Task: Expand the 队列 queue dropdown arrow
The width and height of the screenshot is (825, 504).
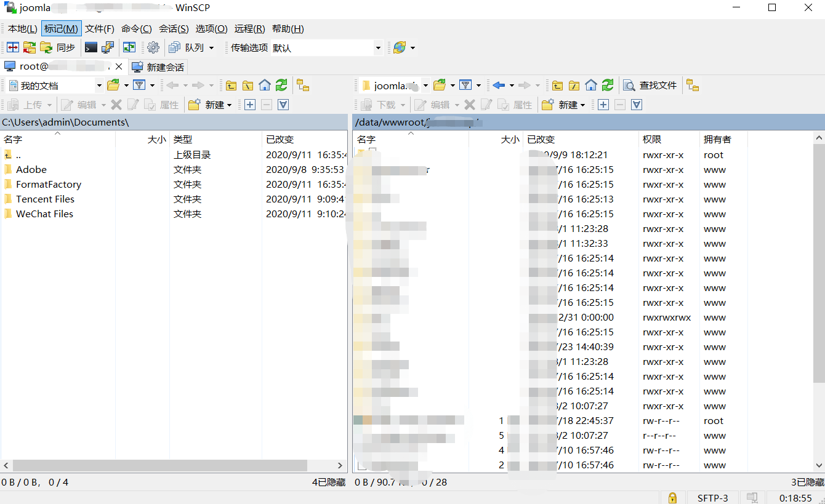Action: (211, 47)
